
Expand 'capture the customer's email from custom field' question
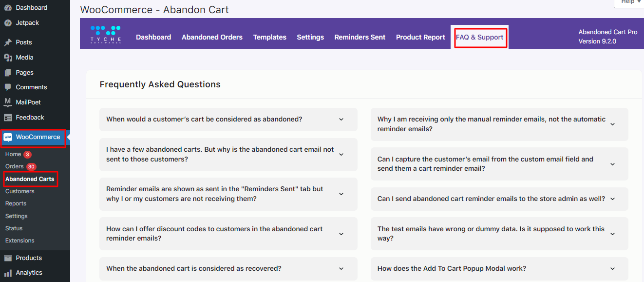[x=499, y=164]
